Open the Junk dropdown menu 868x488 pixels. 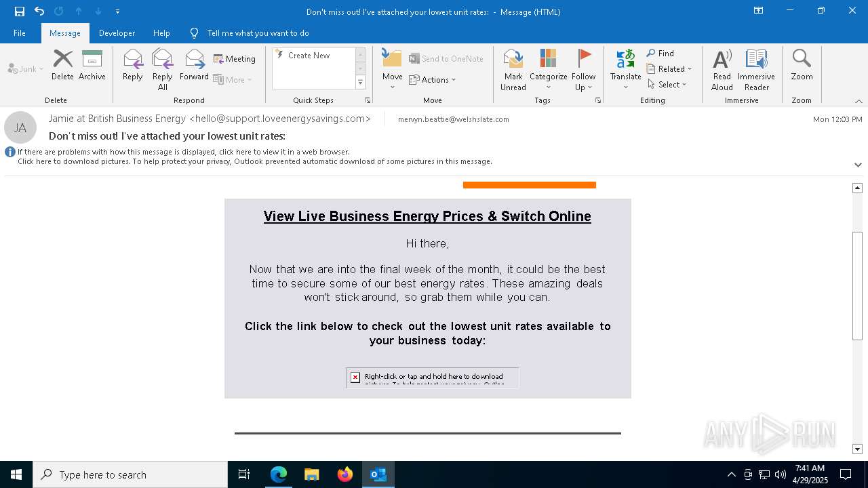click(26, 68)
